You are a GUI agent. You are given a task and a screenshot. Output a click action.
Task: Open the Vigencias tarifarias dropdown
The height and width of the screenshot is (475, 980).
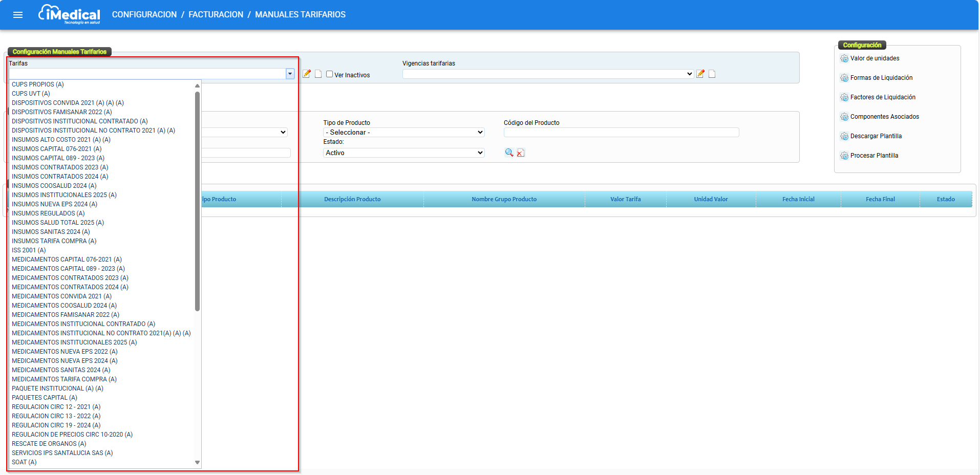548,74
